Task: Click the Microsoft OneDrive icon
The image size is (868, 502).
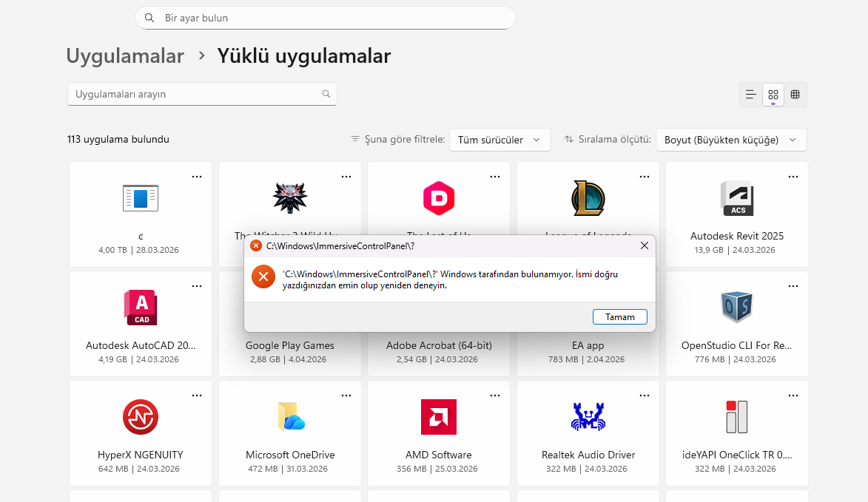Action: [290, 417]
